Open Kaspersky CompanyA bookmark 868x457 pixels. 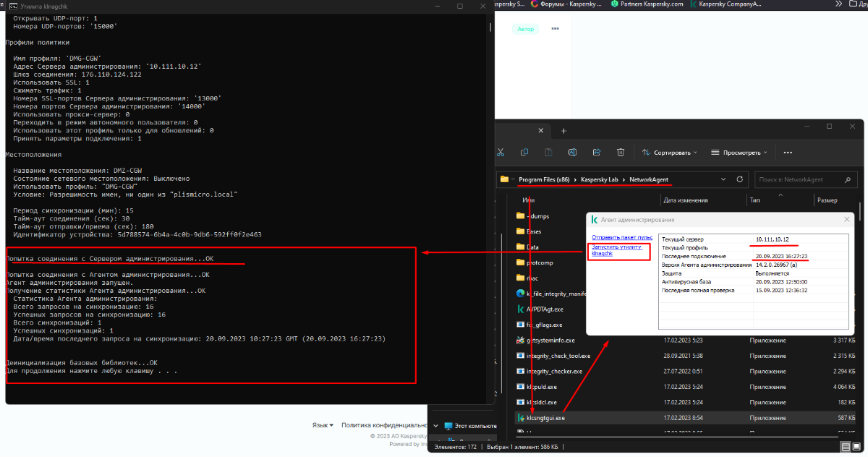pos(726,4)
